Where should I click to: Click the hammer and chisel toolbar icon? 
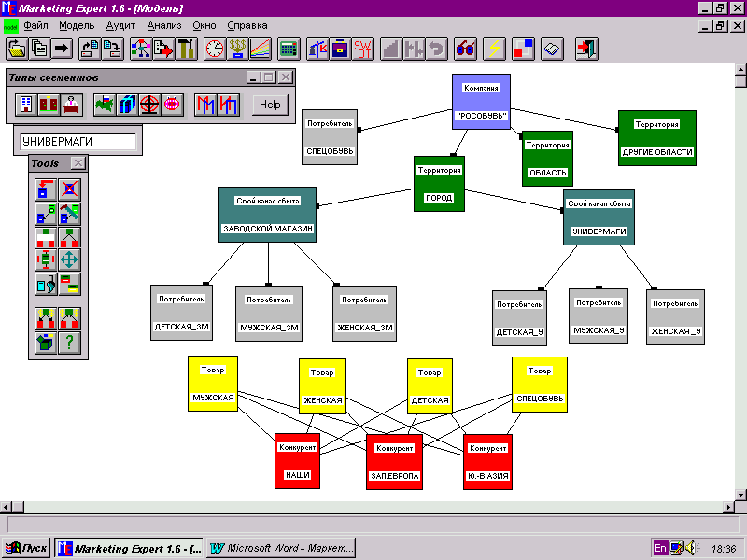[x=186, y=49]
